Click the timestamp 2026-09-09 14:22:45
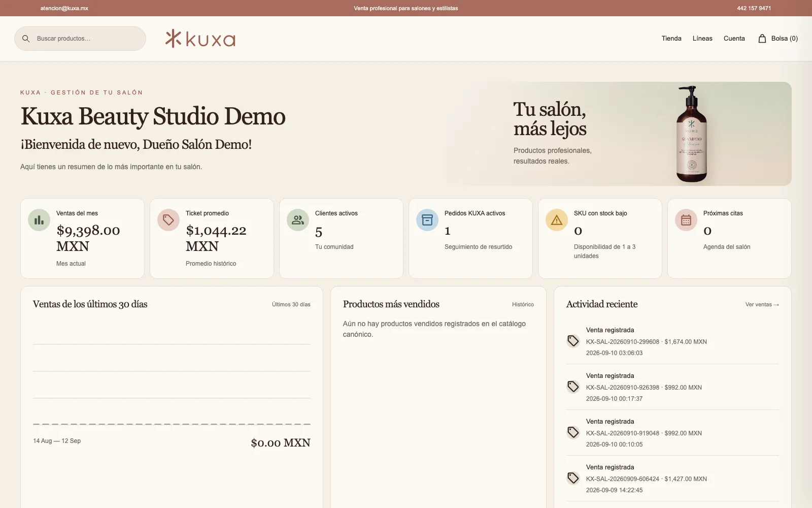This screenshot has width=812, height=508. click(x=614, y=490)
